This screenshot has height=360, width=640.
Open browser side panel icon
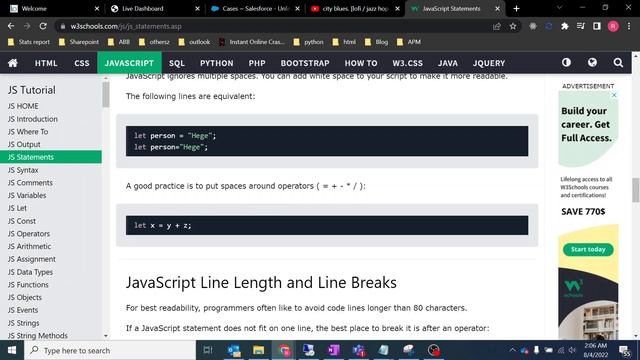pos(597,26)
